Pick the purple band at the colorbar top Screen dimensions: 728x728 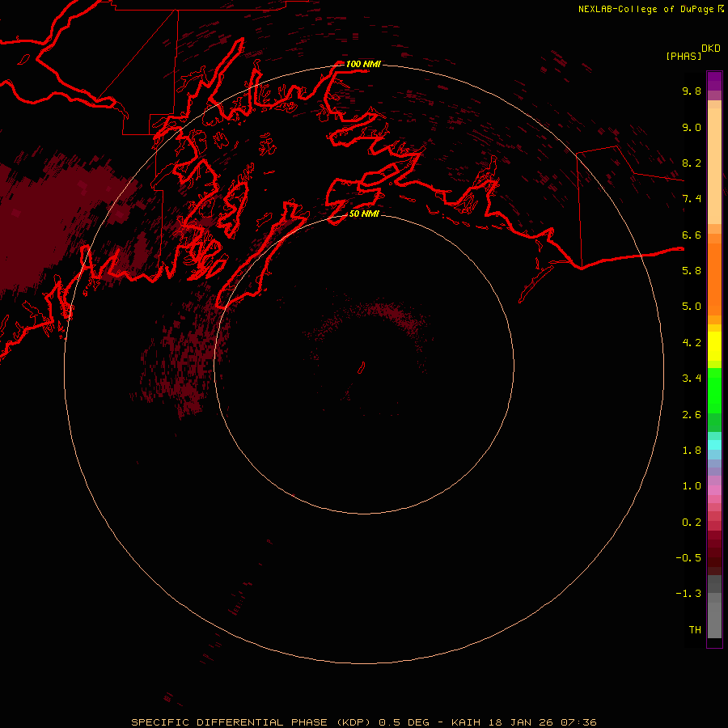pos(714,81)
